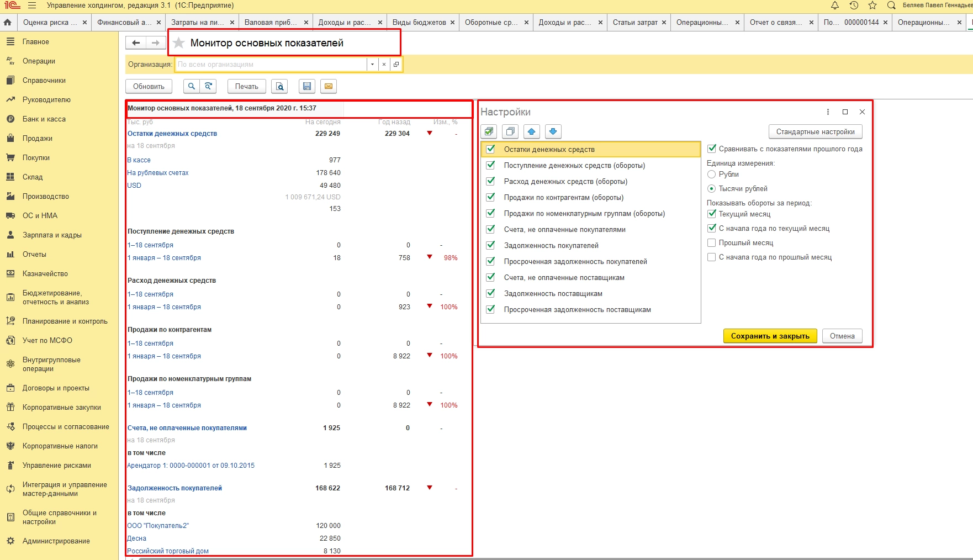Image resolution: width=973 pixels, height=560 pixels.
Task: Open print preview icon next to Печать
Action: pyautogui.click(x=280, y=86)
